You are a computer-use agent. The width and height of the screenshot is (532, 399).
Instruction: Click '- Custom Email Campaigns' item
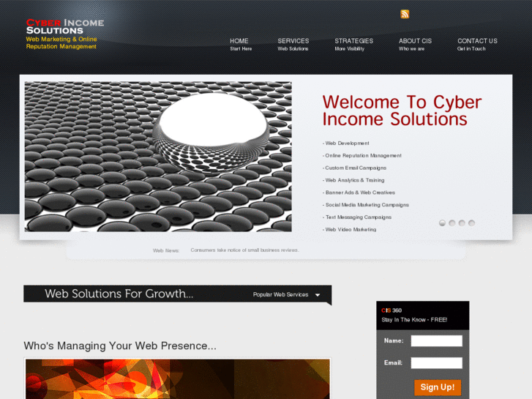coord(354,168)
